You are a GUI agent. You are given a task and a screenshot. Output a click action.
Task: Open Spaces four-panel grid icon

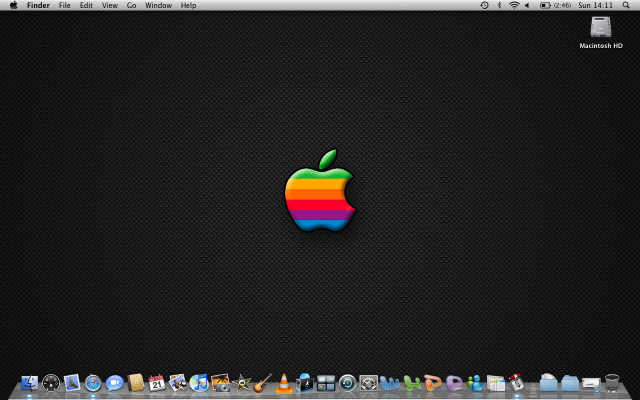pos(326,383)
